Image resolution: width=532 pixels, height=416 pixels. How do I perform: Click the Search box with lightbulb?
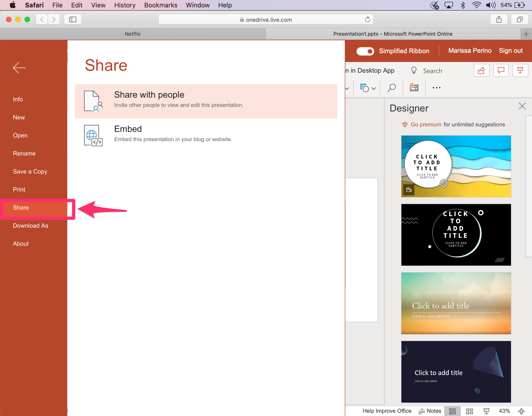426,71
